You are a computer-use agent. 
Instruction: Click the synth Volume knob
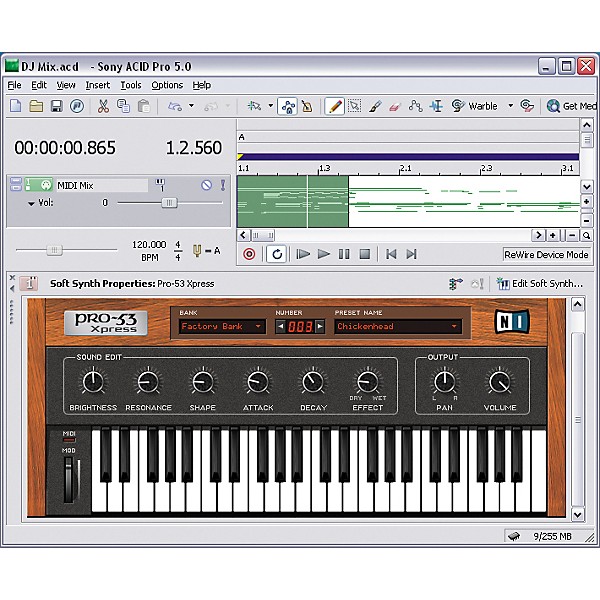[x=499, y=381]
